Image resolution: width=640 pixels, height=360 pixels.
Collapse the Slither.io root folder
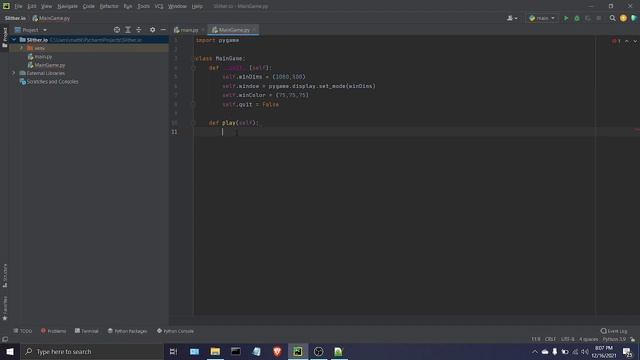(14, 40)
